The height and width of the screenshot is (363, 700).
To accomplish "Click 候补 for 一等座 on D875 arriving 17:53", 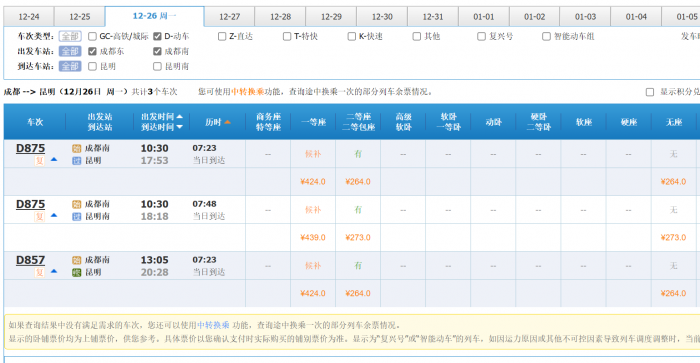I will tap(313, 154).
